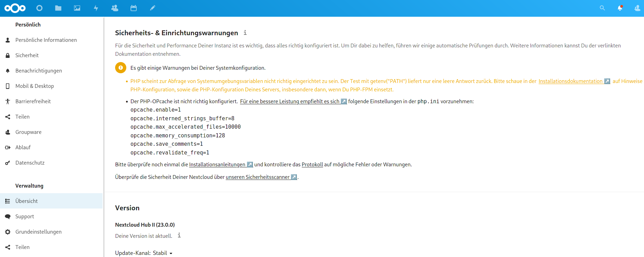This screenshot has width=644, height=257.
Task: Click the 'Persönlich' sidebar section heading
Action: coord(28,25)
